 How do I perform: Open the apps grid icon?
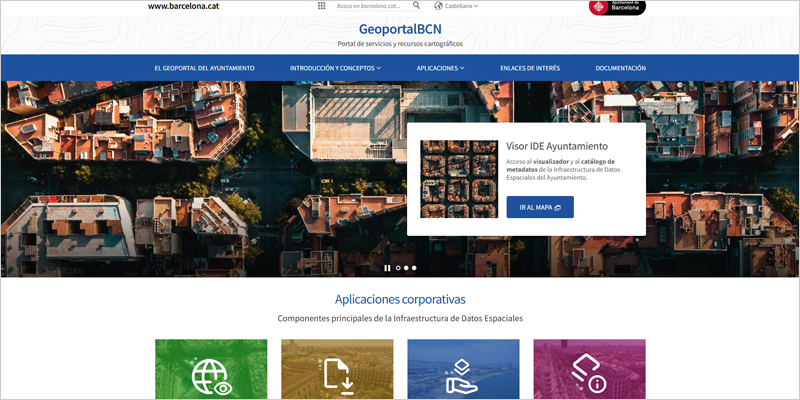click(x=321, y=6)
